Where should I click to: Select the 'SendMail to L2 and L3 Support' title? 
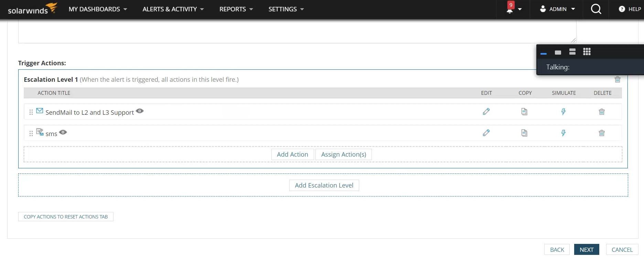89,112
